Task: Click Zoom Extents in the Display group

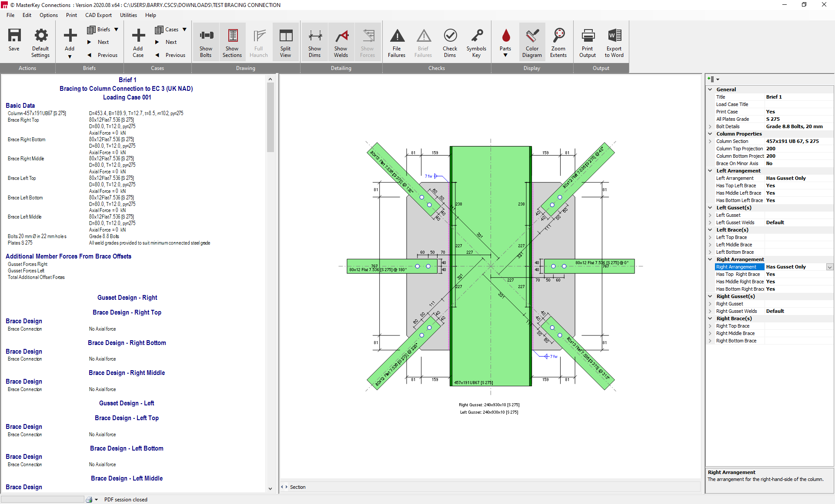Action: [x=559, y=42]
